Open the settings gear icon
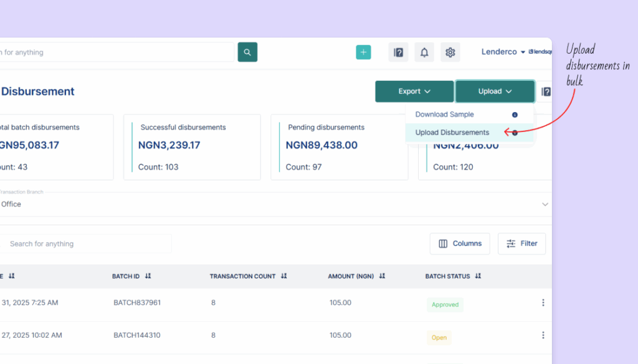638x364 pixels. click(450, 52)
